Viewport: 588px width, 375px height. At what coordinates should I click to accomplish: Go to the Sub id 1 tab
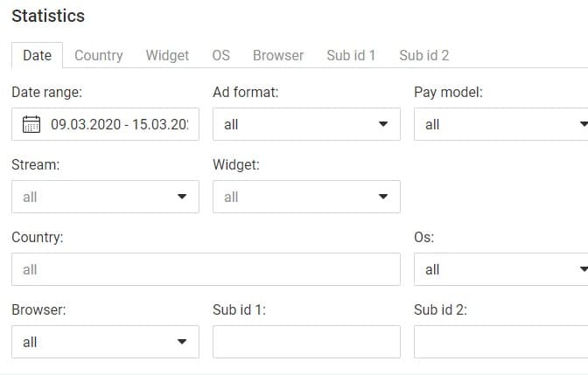tap(351, 55)
